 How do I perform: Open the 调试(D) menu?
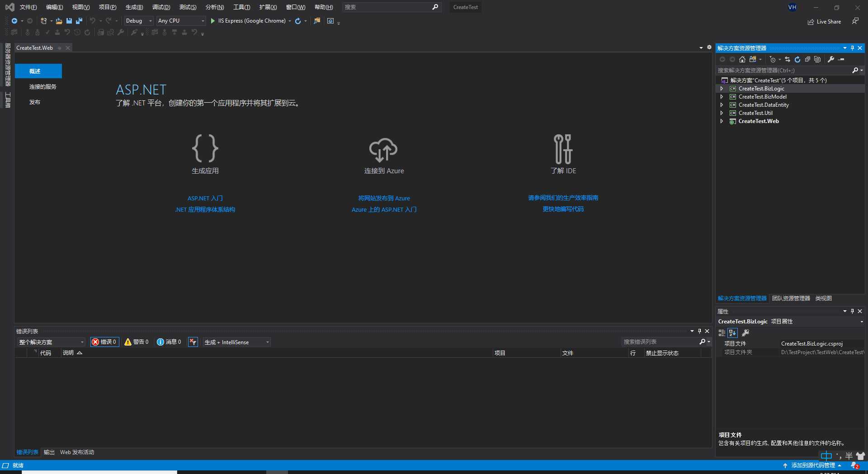161,7
